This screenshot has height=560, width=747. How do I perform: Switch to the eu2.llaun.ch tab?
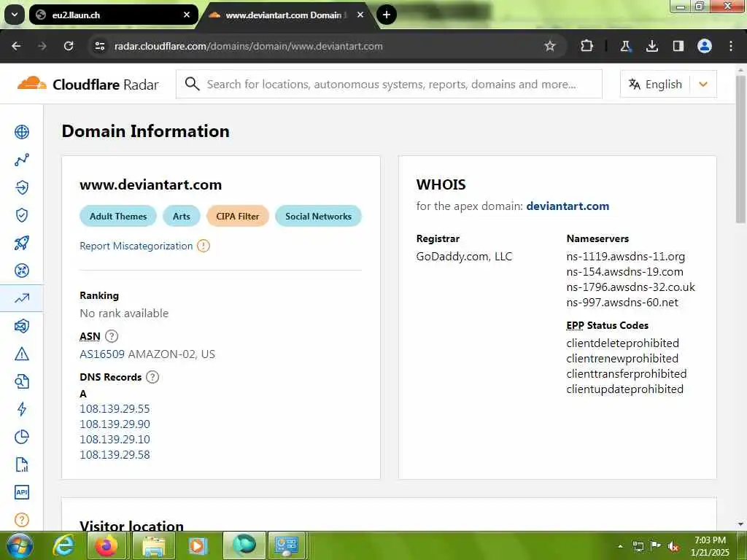tap(113, 15)
